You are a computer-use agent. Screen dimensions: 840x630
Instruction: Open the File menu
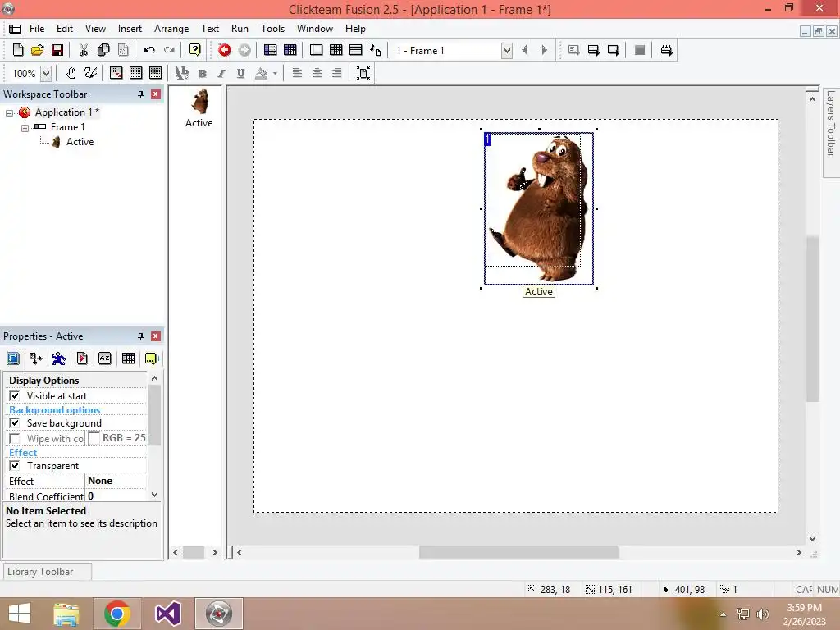(37, 29)
